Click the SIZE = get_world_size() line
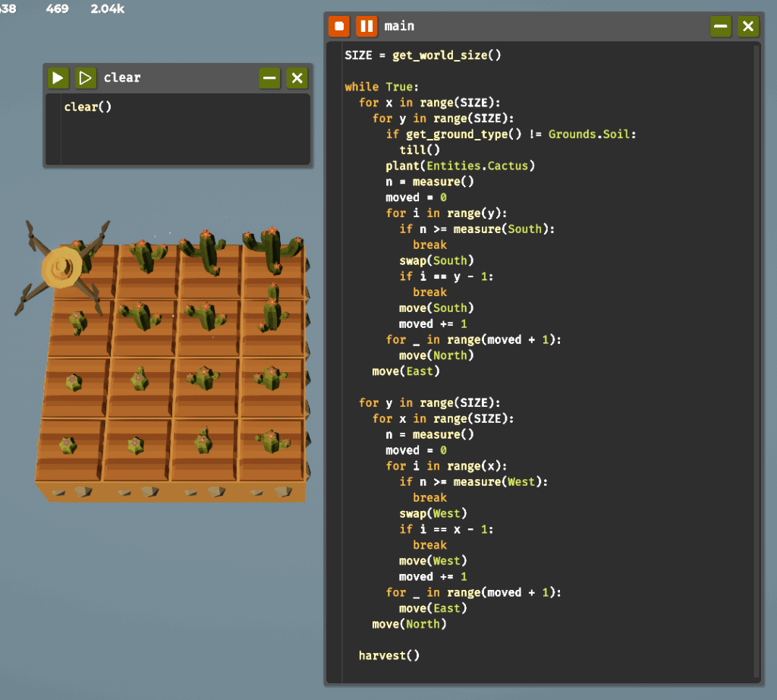777x700 pixels. coord(423,55)
